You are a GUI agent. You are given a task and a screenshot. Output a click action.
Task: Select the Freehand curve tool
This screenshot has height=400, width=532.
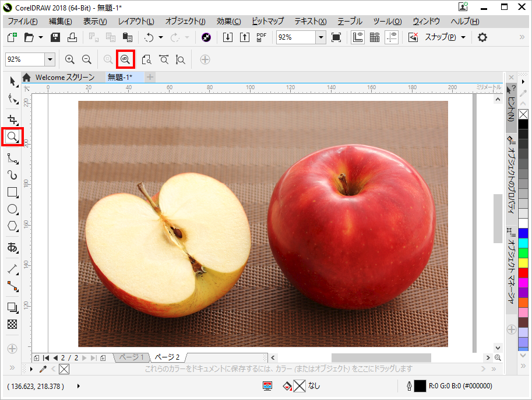pyautogui.click(x=13, y=158)
